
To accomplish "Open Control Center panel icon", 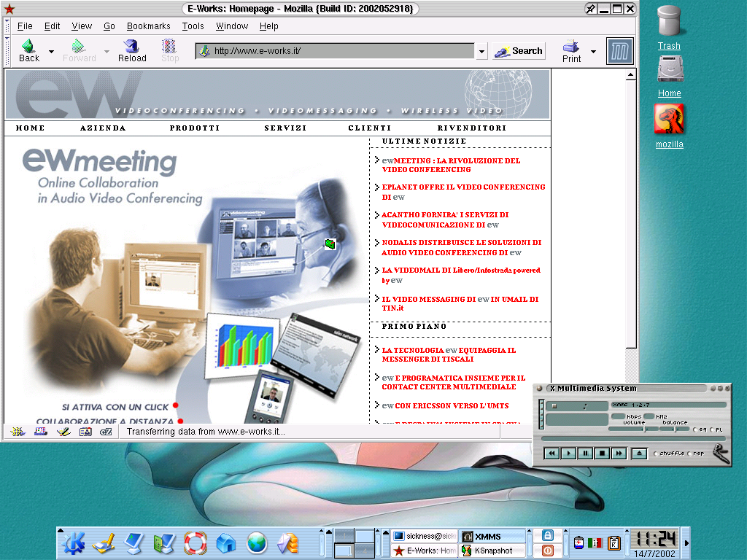I will pyautogui.click(x=164, y=542).
